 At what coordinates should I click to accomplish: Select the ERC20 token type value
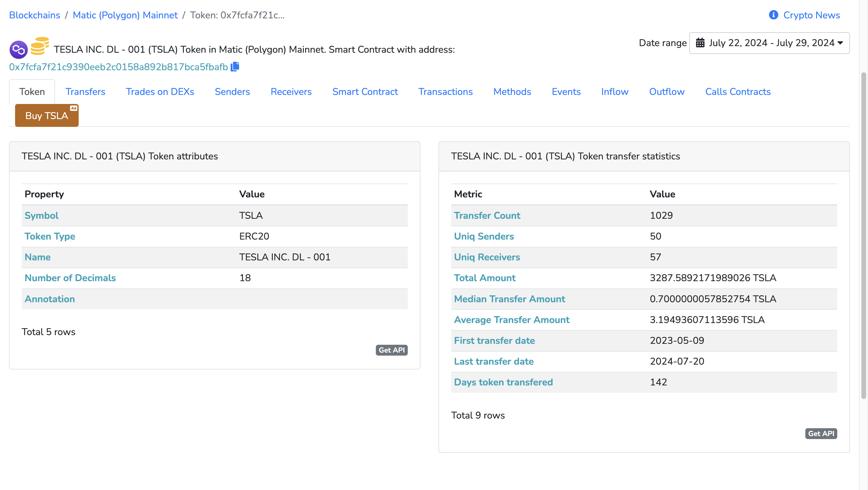pyautogui.click(x=254, y=236)
